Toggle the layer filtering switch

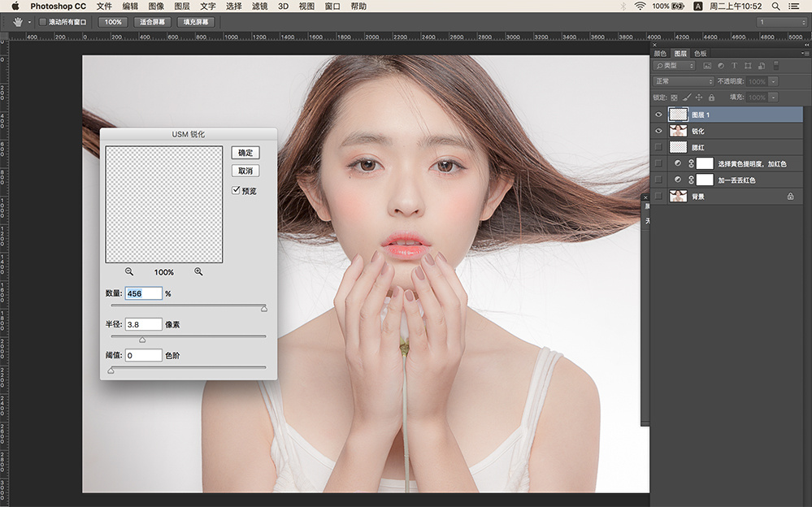pos(775,66)
